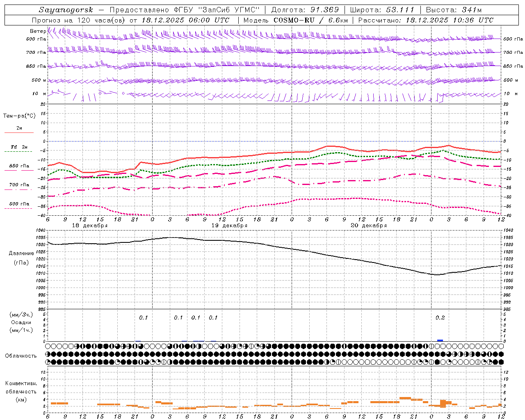The image size is (525, 420).
Task: Click the 850 гПа temperature legend entry
Action: point(19,166)
